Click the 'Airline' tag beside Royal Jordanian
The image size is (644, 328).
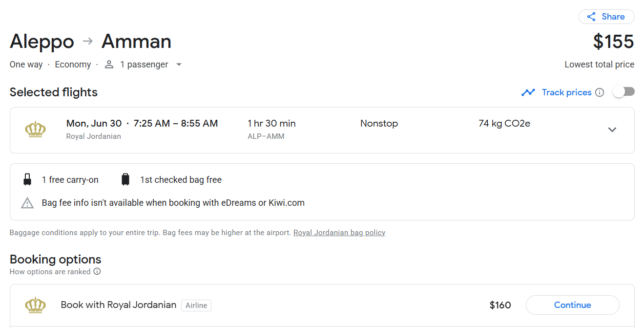click(x=196, y=306)
